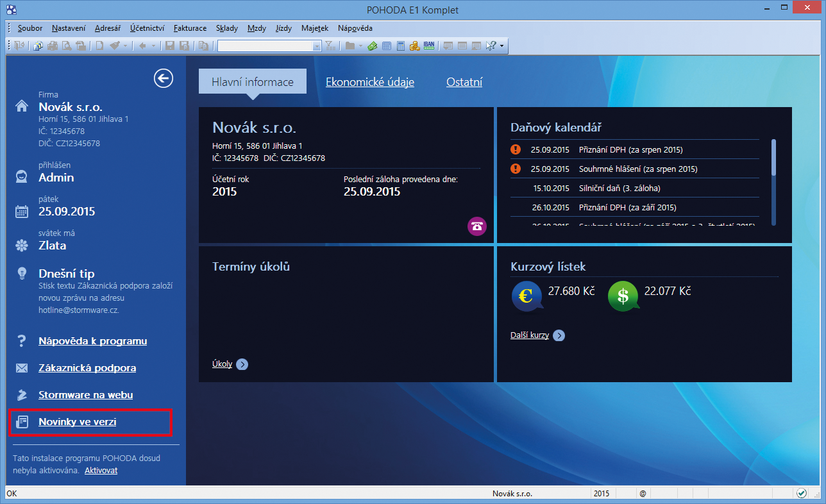Select Přiznání DPH (za září 2015) row
Image resolution: width=826 pixels, height=504 pixels.
tap(635, 207)
